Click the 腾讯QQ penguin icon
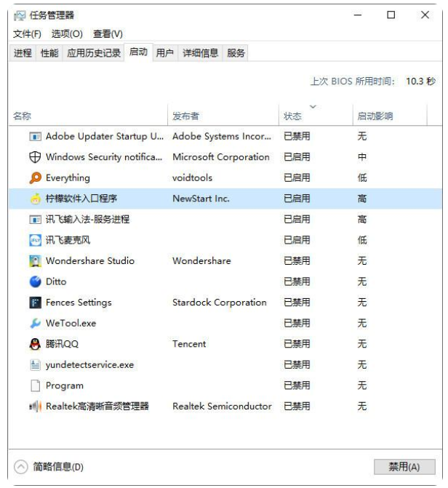 coord(35,344)
